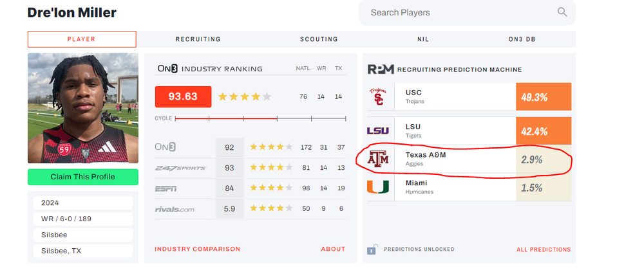Image resolution: width=644 pixels, height=272 pixels.
Task: Open the Scouting tab
Action: (319, 39)
